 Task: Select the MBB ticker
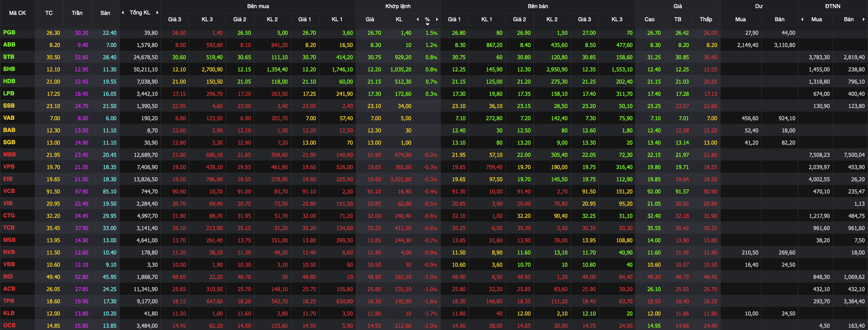9,155
